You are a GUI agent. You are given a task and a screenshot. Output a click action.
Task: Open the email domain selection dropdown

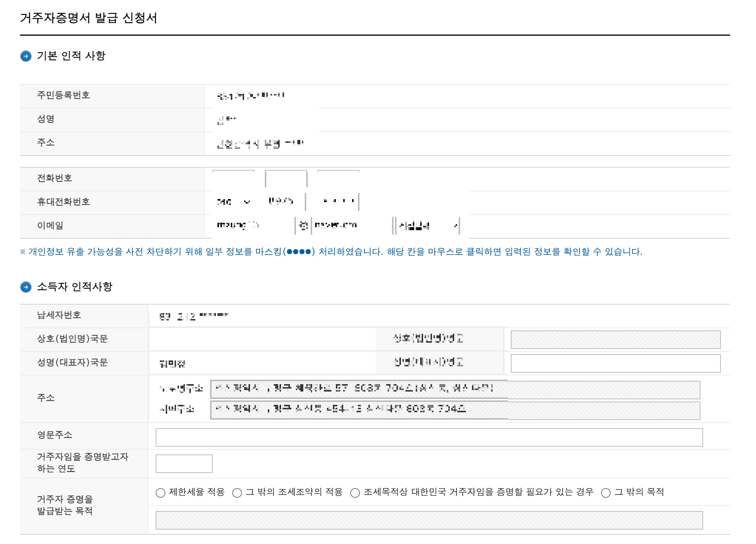(428, 225)
